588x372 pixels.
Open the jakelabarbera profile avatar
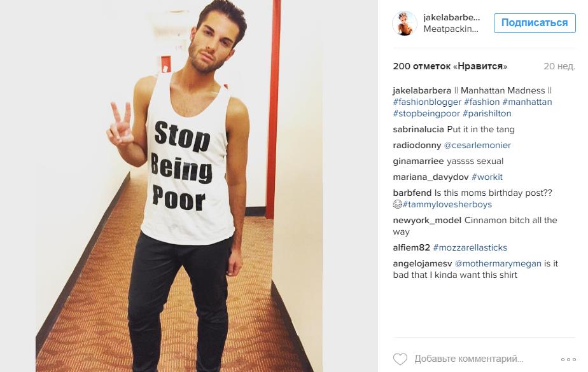pos(405,24)
